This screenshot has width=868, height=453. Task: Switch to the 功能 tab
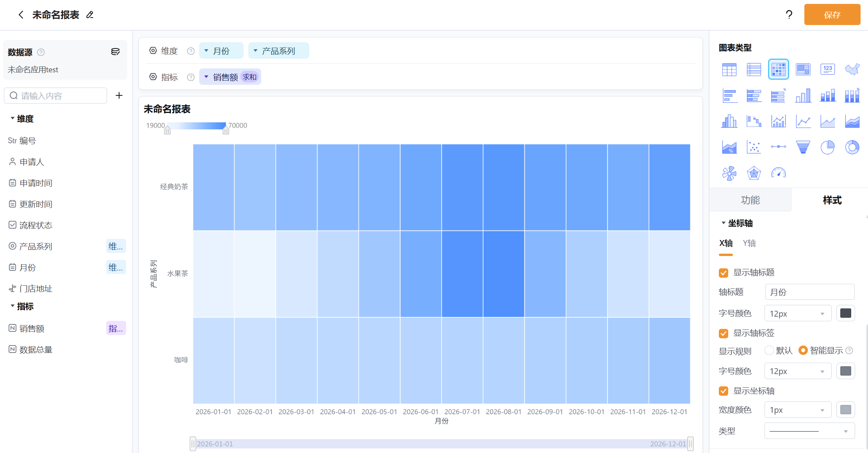pos(750,200)
